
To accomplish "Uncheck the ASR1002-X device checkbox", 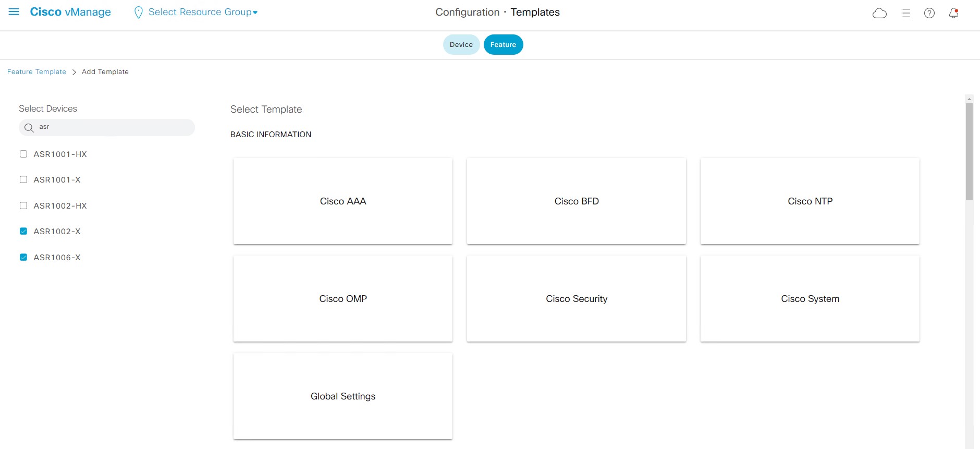I will (23, 231).
